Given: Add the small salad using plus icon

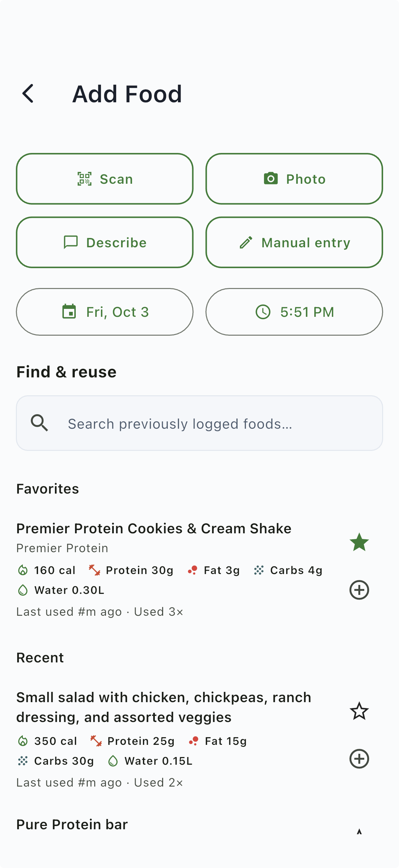Looking at the screenshot, I should (x=359, y=758).
